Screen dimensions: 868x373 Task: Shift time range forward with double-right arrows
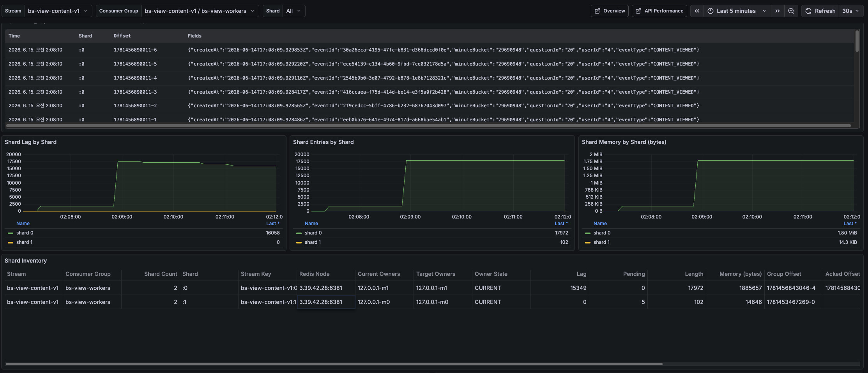click(778, 11)
